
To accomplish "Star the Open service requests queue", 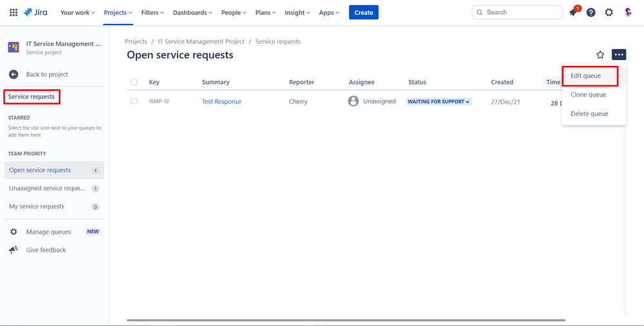I will click(600, 55).
